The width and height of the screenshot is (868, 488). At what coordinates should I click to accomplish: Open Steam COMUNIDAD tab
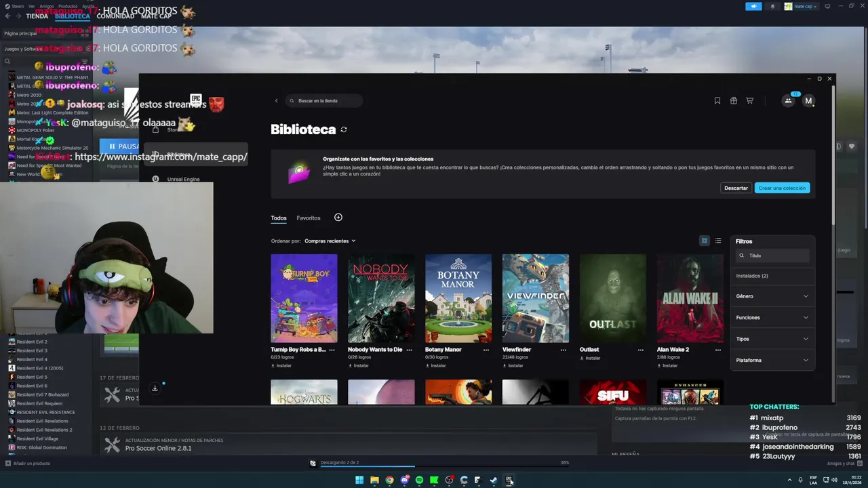115,16
